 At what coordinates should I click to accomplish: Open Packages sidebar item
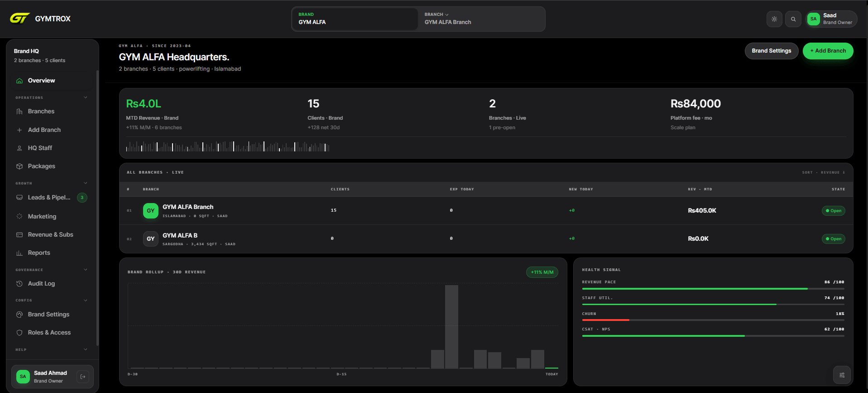tap(52, 166)
